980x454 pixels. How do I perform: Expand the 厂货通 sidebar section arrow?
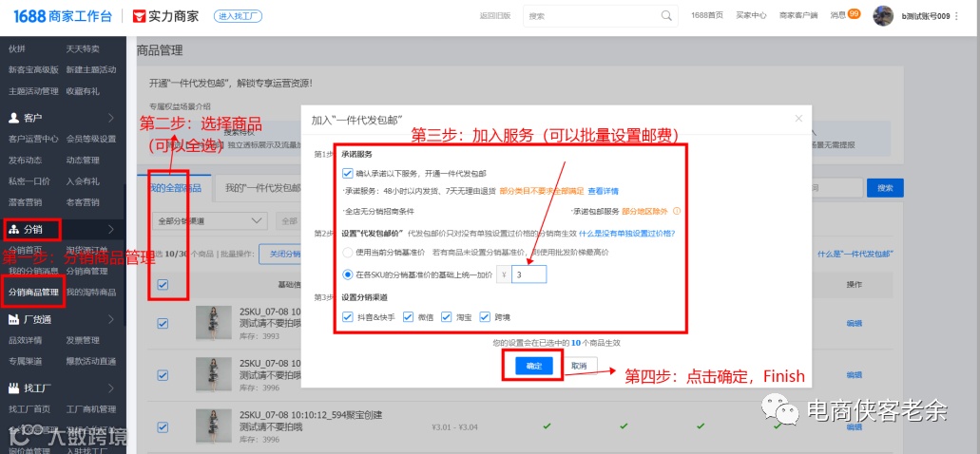[111, 320]
